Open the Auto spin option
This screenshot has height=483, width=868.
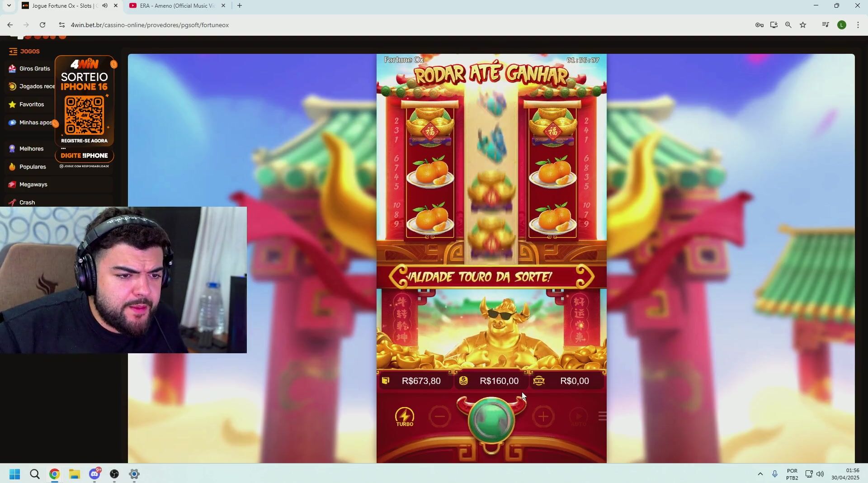click(x=579, y=417)
